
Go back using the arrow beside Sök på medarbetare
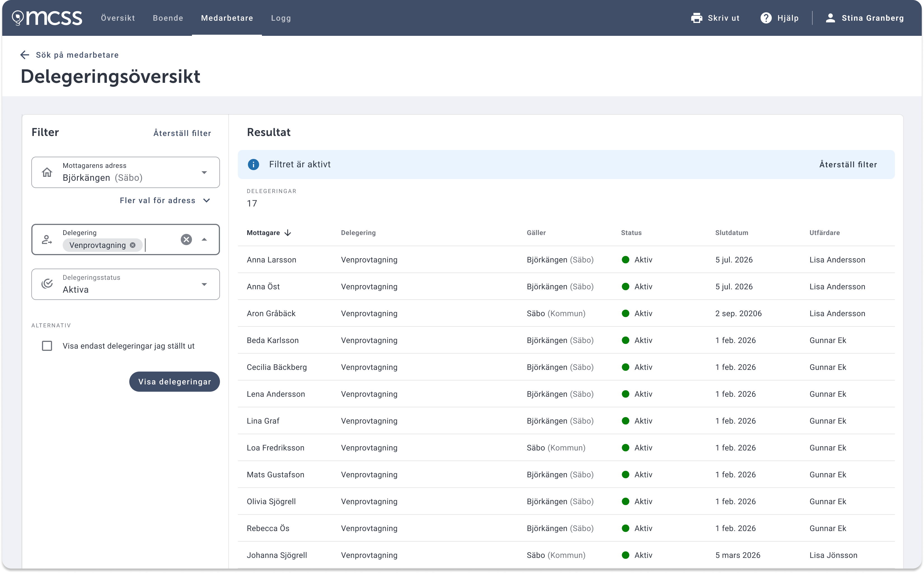25,55
